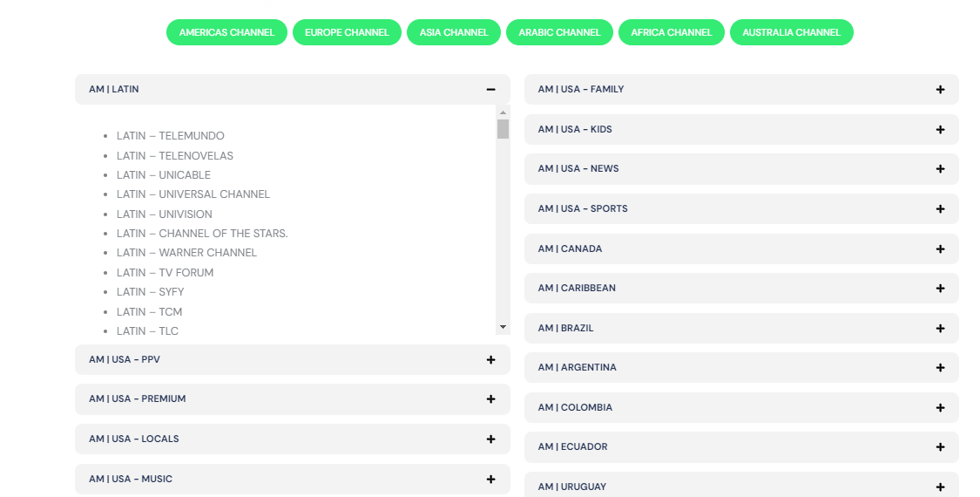
Task: Expand AM | ECUADOR label
Action: point(572,447)
